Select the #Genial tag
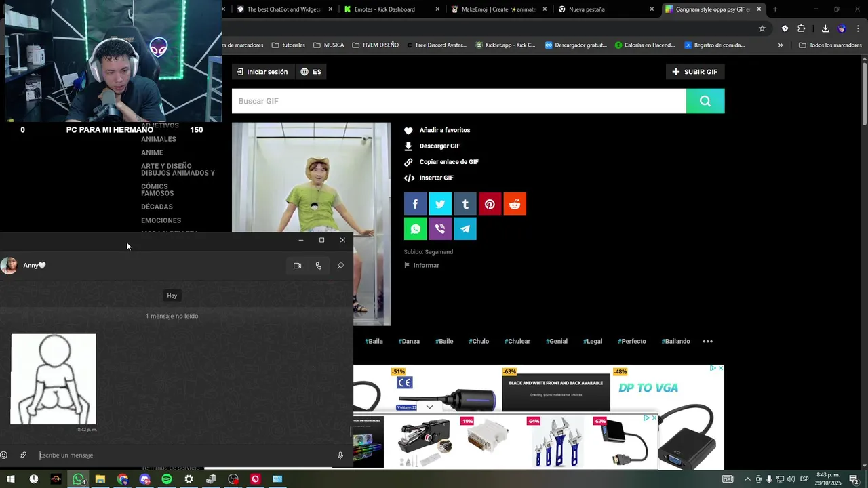The image size is (868, 488). pyautogui.click(x=557, y=341)
